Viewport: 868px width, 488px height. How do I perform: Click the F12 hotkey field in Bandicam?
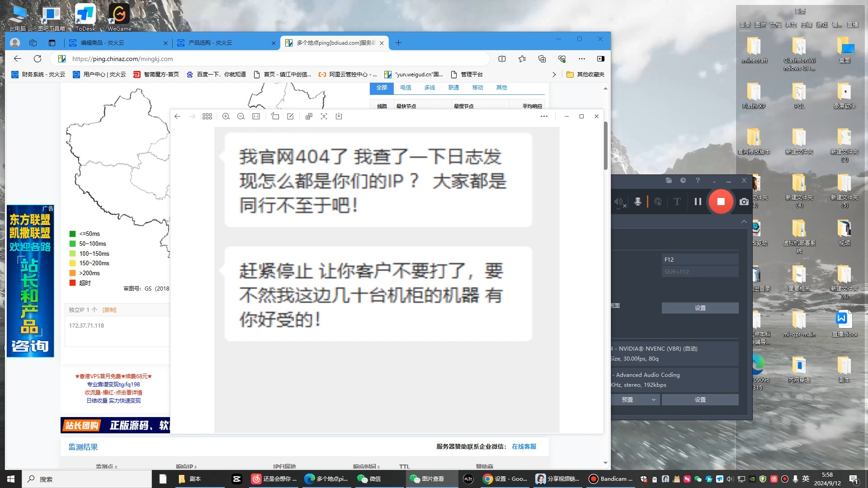[700, 259]
